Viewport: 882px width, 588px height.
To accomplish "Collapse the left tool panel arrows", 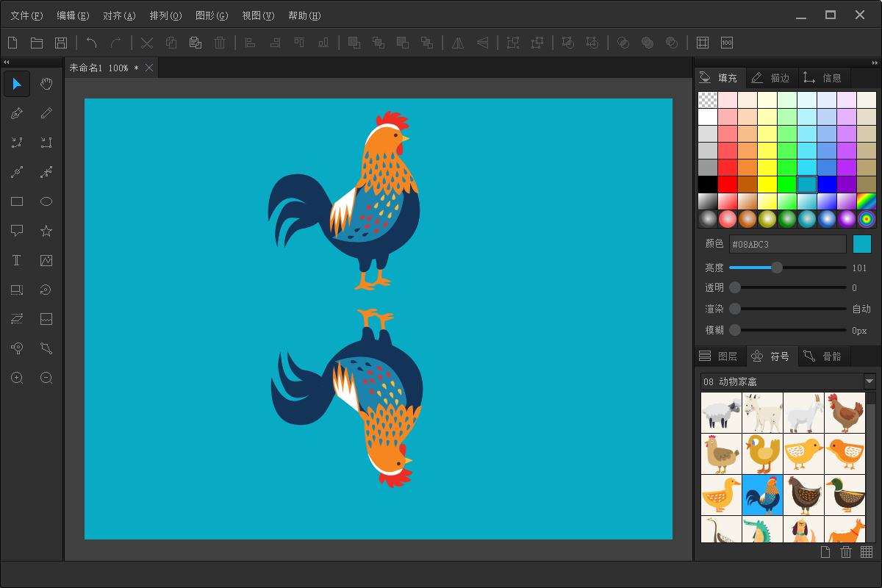I will pyautogui.click(x=7, y=62).
